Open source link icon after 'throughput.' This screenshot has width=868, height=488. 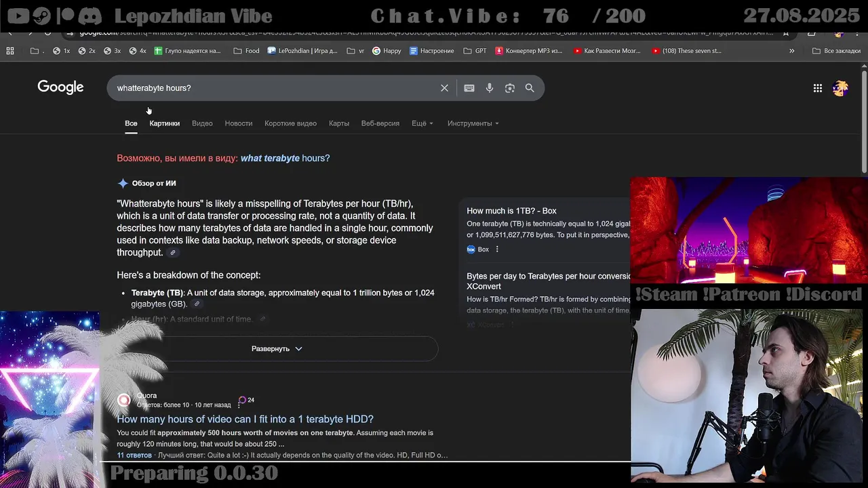[173, 253]
